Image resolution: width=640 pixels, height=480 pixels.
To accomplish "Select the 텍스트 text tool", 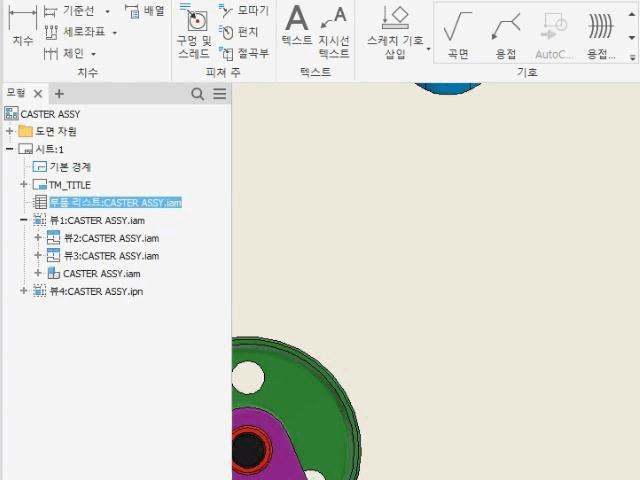I will (x=297, y=25).
